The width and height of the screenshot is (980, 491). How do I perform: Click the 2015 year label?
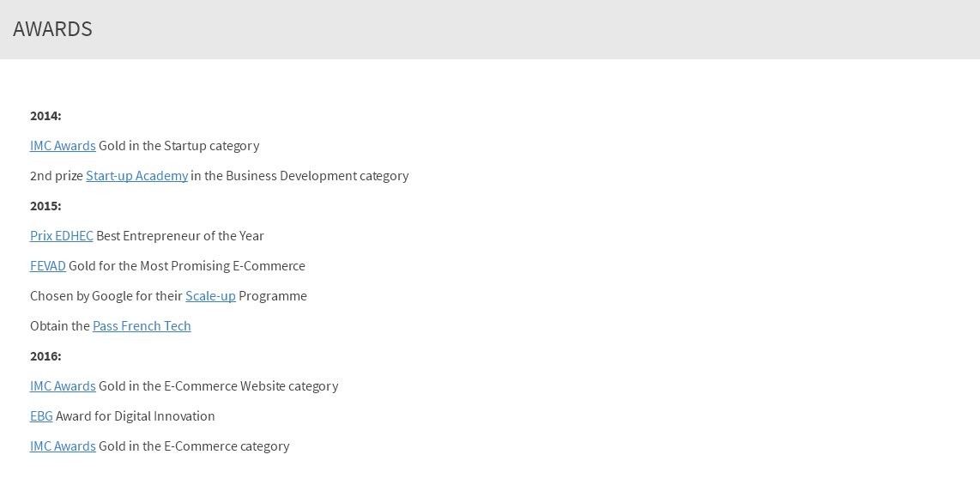45,206
